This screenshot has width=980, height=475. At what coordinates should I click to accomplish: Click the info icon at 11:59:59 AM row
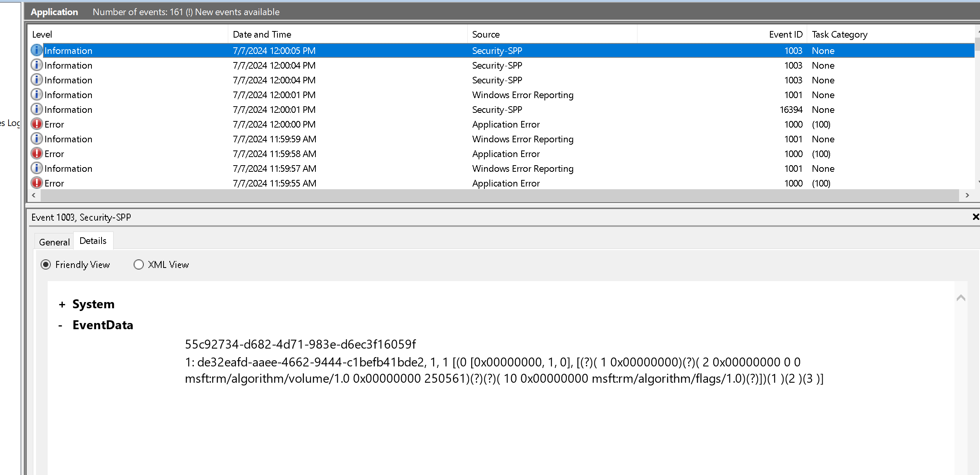coord(36,139)
